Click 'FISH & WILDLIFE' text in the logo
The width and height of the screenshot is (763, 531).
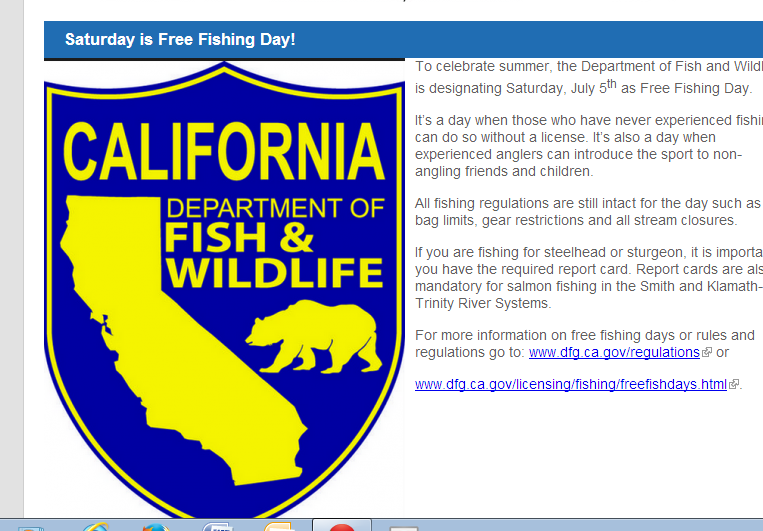click(x=273, y=256)
